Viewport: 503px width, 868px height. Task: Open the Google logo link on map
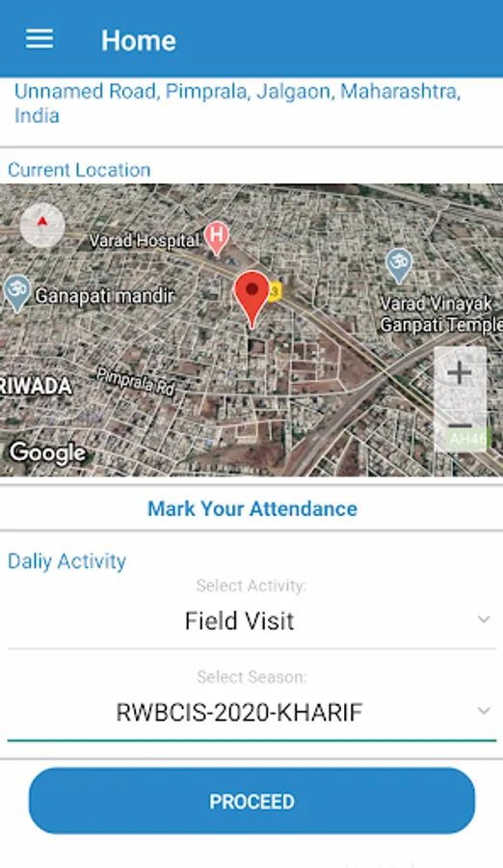(x=48, y=453)
